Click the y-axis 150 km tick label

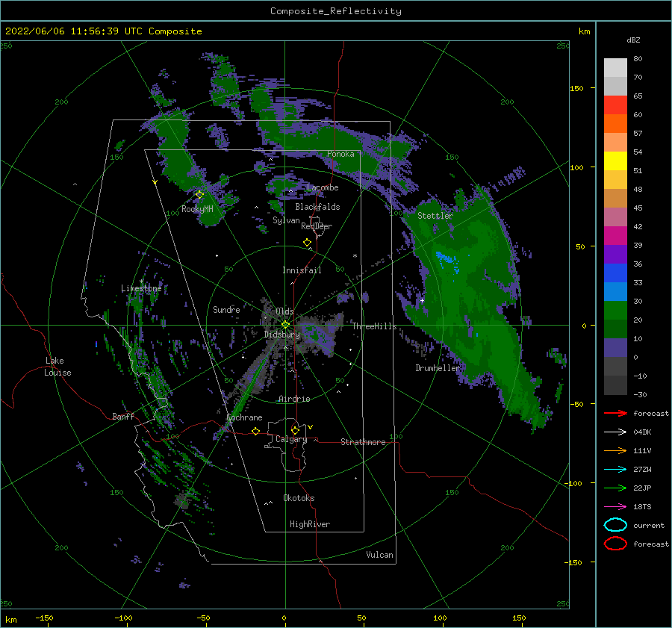[576, 88]
